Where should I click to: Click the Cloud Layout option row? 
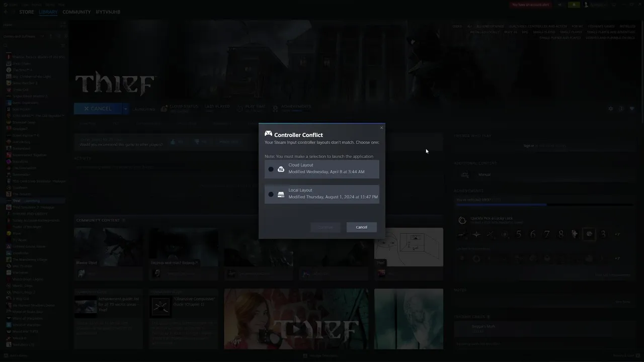click(x=322, y=169)
